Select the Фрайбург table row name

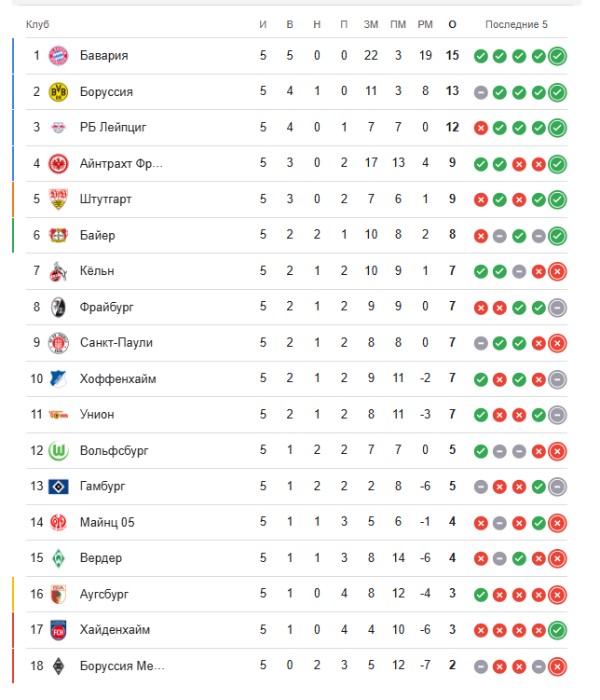pos(104,307)
